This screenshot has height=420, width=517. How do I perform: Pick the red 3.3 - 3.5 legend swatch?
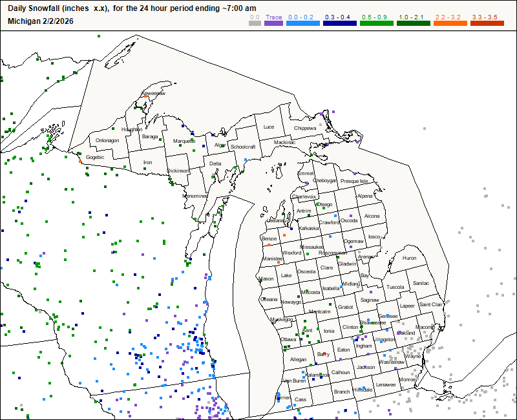pos(486,23)
